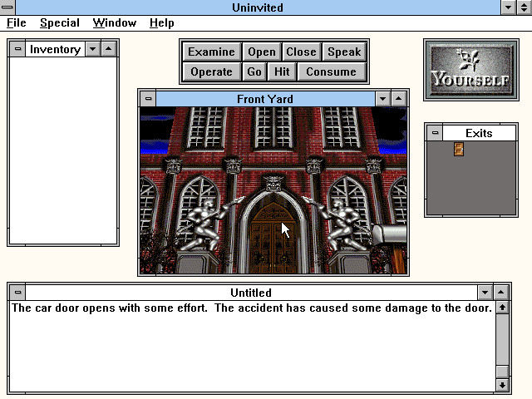Screen dimensions: 532x399
Task: Minimize the Front Yard window
Action: point(382,99)
